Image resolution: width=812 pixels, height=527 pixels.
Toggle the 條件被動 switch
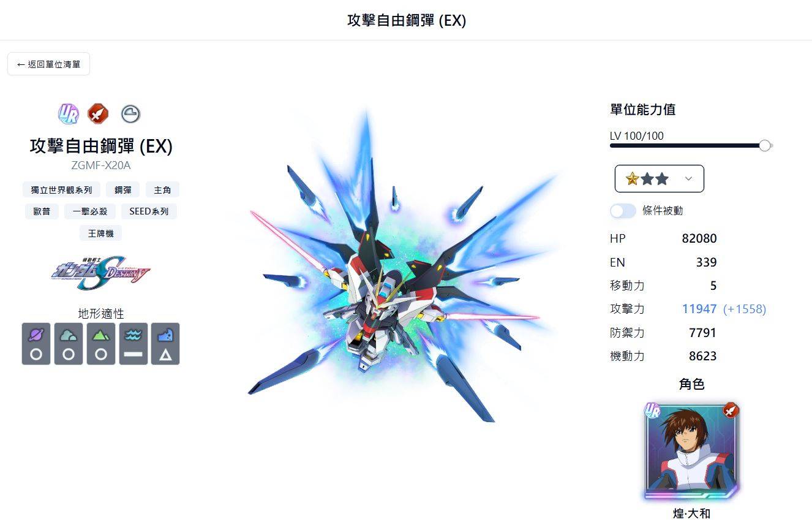623,211
